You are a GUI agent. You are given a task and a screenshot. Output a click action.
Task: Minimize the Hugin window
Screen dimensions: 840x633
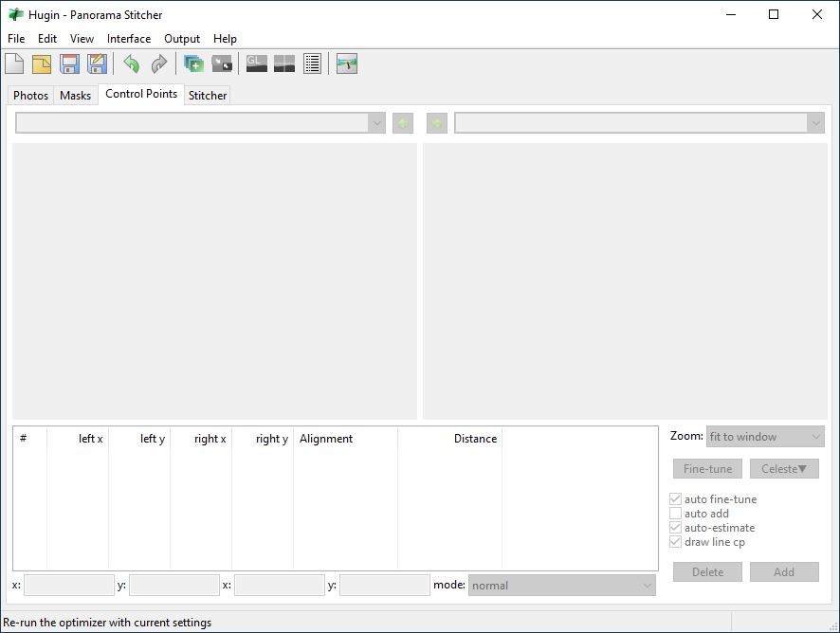click(x=731, y=14)
